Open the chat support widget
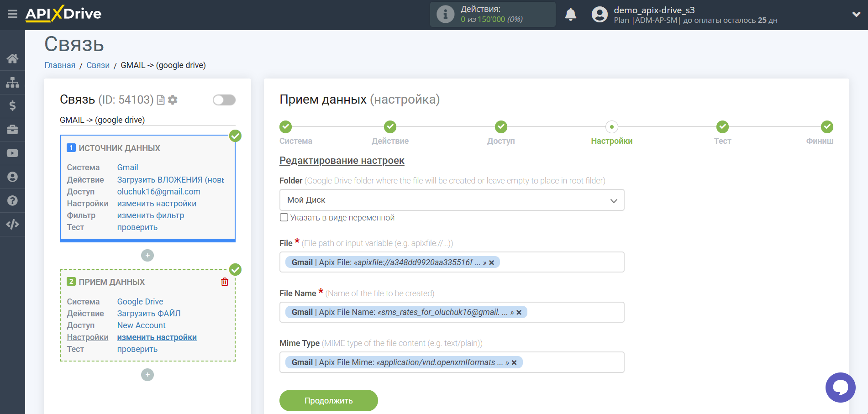This screenshot has height=414, width=868. 840,388
